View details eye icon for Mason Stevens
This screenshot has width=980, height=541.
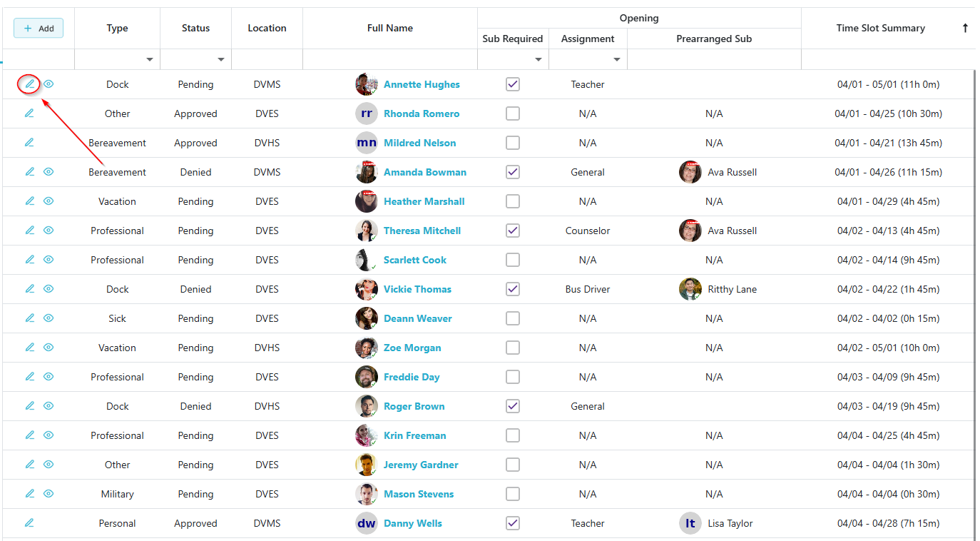click(49, 494)
